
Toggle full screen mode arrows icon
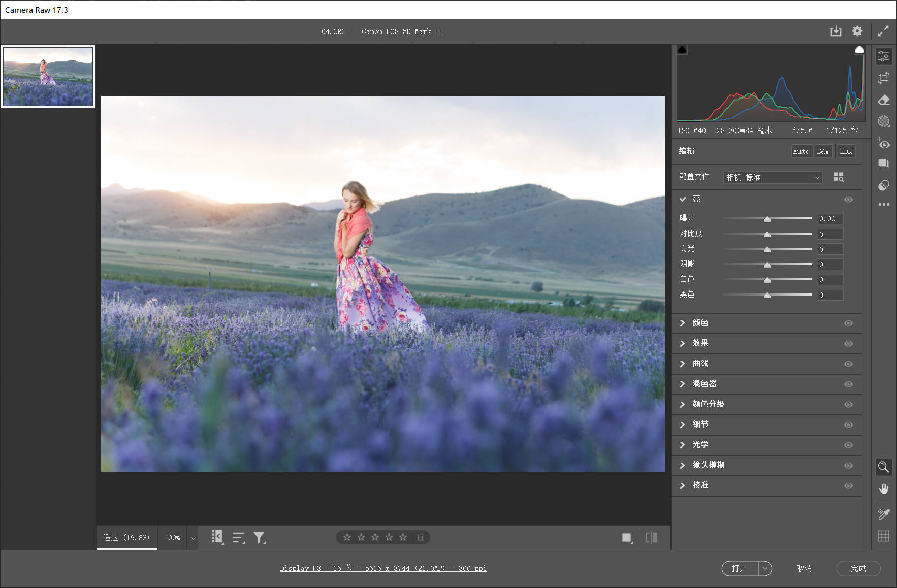(x=883, y=31)
